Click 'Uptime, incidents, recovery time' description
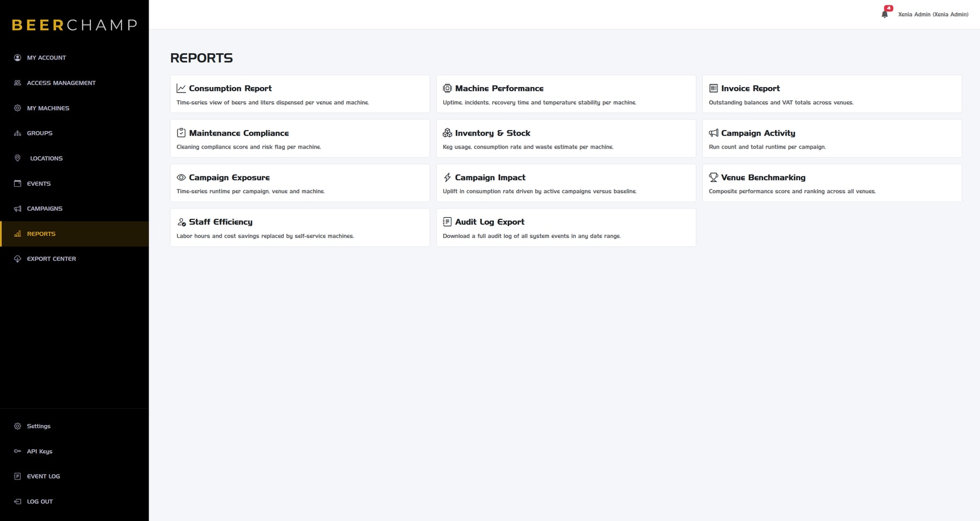This screenshot has width=980, height=521. pos(540,102)
